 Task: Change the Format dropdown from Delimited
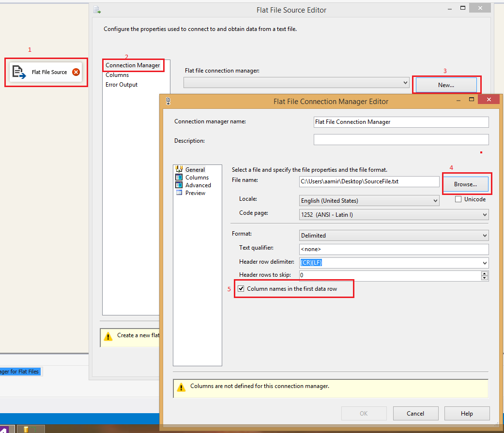point(485,235)
